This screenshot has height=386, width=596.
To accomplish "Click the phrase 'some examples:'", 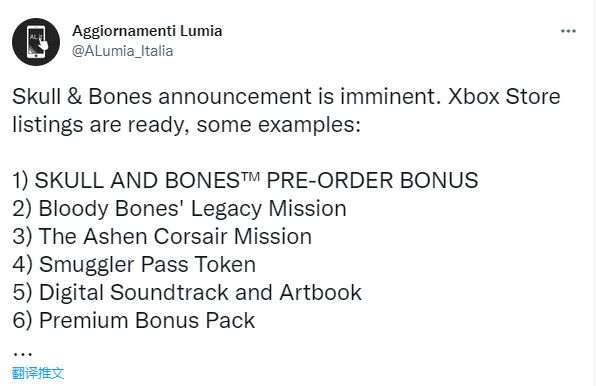I will pos(279,125).
